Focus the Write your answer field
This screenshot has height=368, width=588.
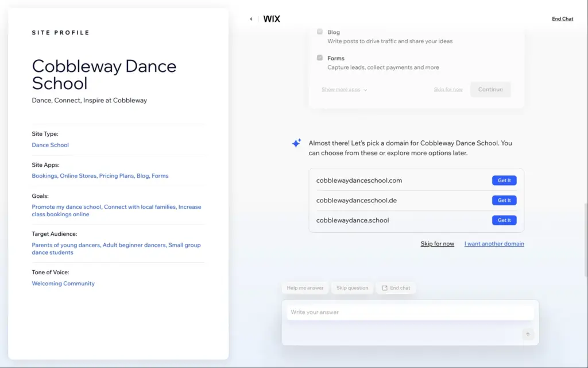[x=410, y=312]
